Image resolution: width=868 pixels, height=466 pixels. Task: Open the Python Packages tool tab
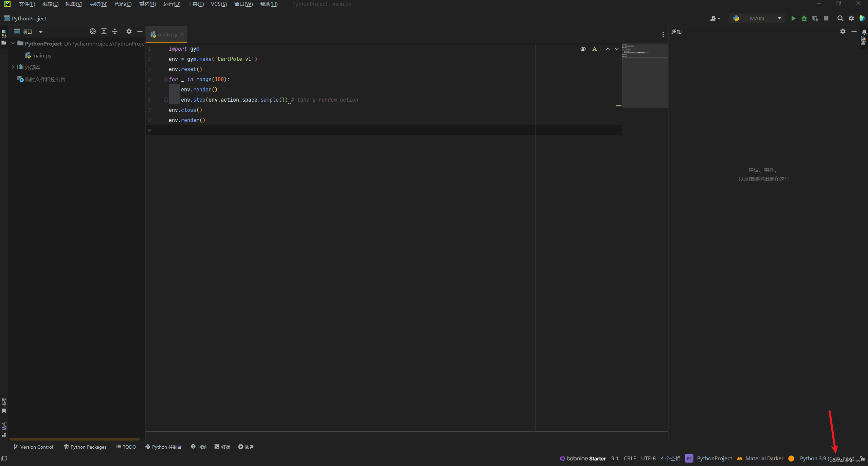[85, 447]
